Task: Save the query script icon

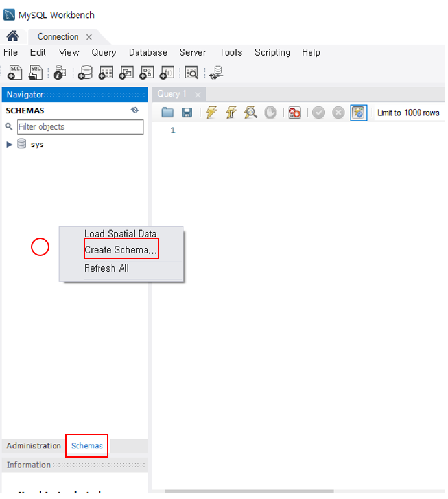Action: (187, 112)
